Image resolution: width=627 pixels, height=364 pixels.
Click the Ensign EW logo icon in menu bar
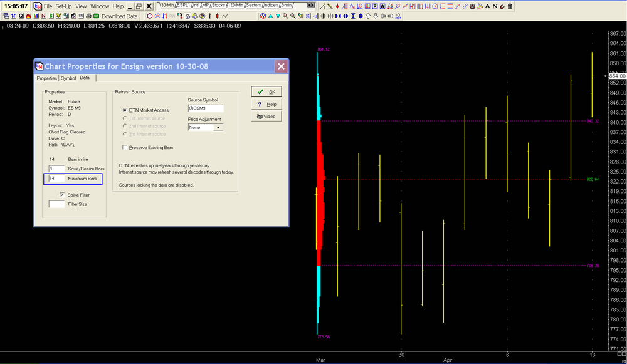[38, 6]
